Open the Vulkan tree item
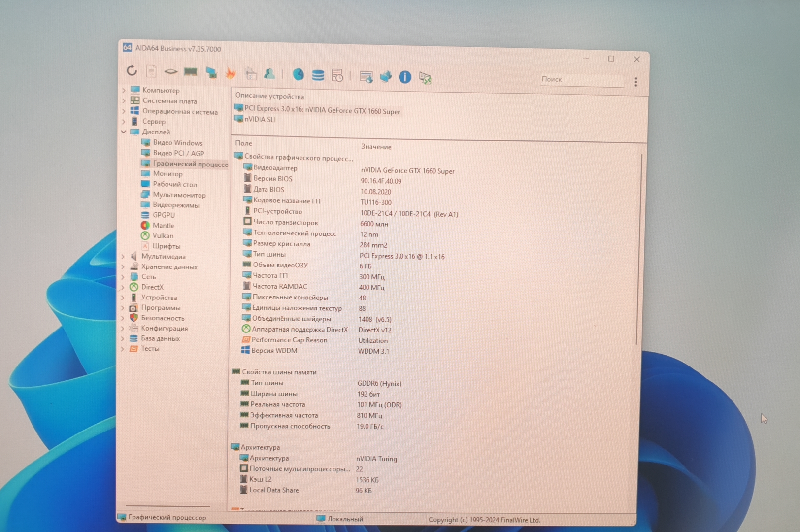Screen dimensions: 800x532 click(x=163, y=236)
